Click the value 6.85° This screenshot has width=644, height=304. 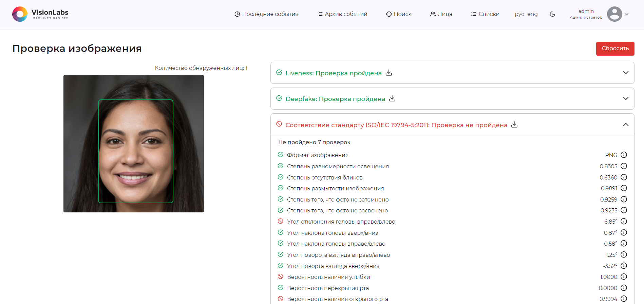(x=610, y=222)
